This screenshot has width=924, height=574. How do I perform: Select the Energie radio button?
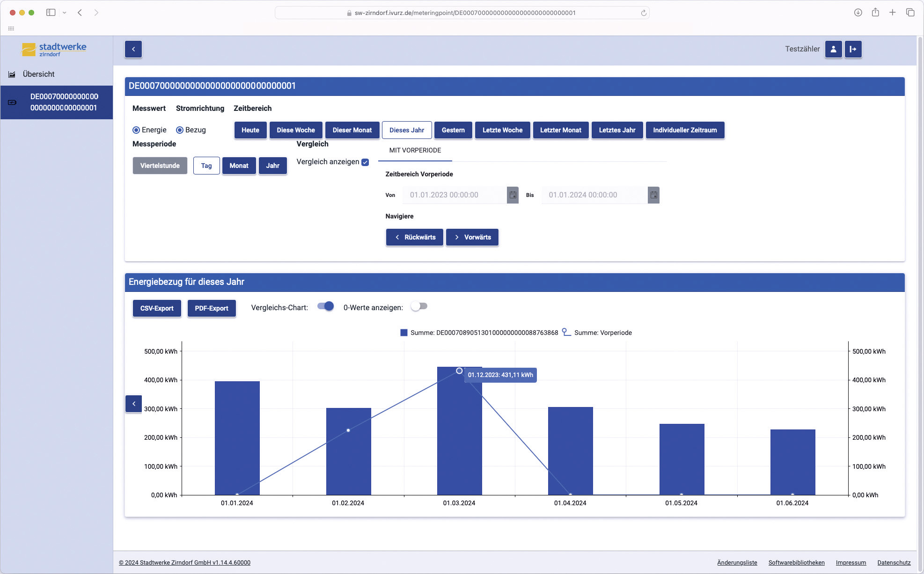136,130
